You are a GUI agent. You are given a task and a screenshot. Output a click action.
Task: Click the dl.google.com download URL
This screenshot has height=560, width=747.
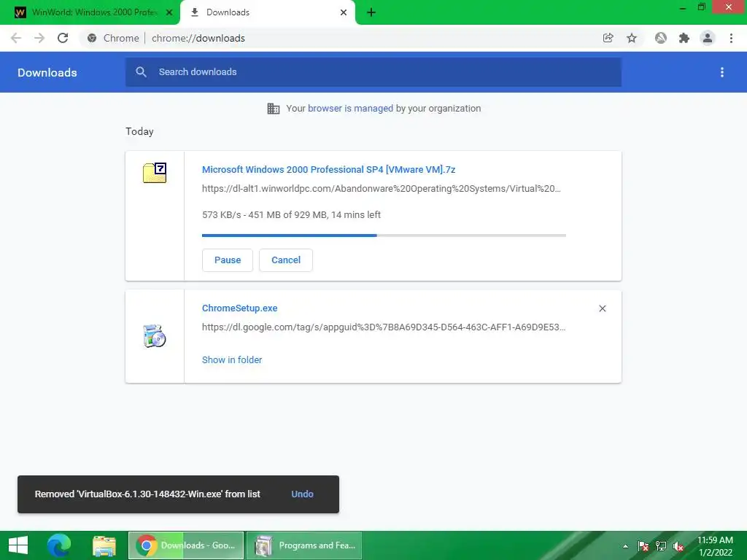(x=384, y=327)
